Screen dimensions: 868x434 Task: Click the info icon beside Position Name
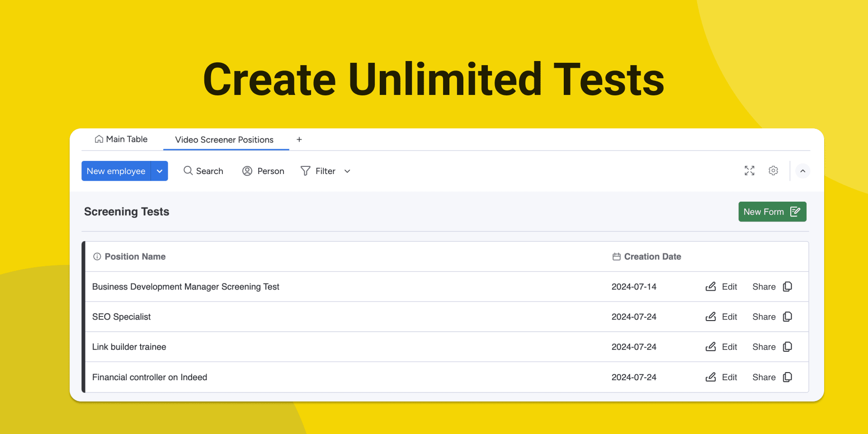[97, 257]
